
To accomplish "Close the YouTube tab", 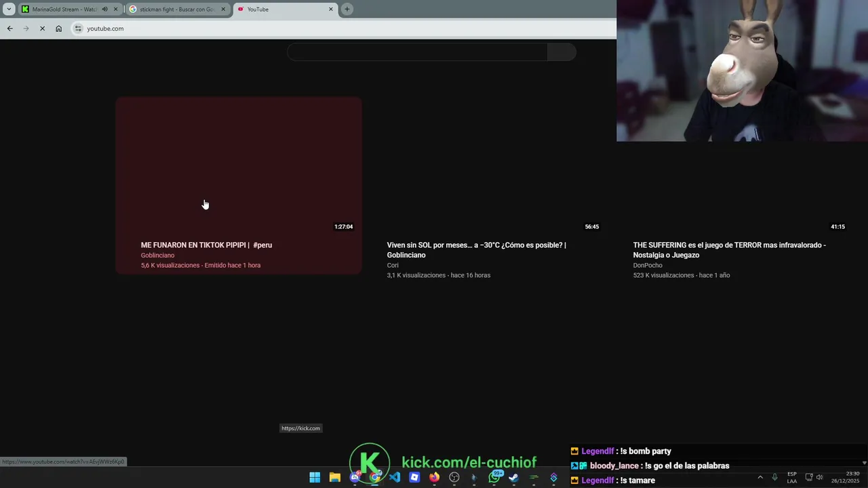I will pyautogui.click(x=331, y=9).
